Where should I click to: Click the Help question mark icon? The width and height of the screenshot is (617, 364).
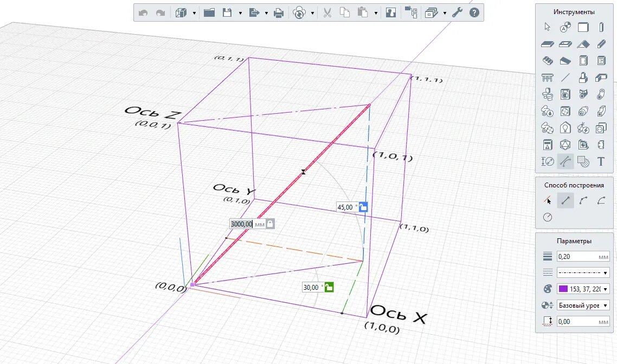click(x=474, y=12)
